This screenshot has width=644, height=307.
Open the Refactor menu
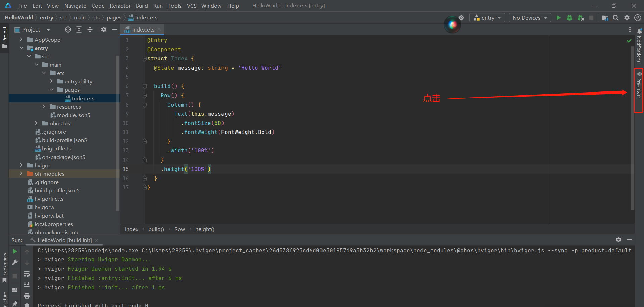120,6
